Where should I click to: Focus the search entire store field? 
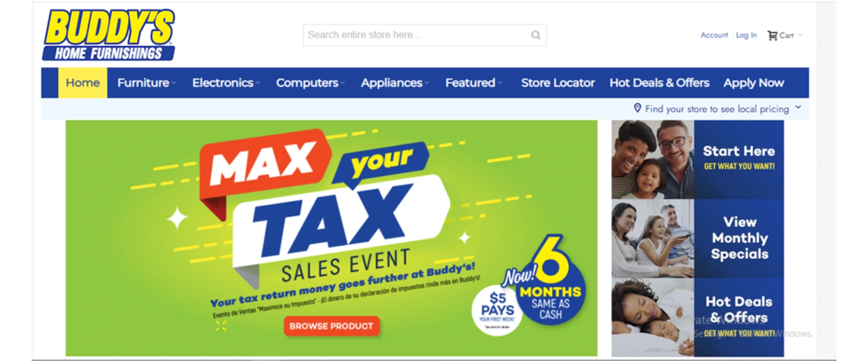(425, 35)
